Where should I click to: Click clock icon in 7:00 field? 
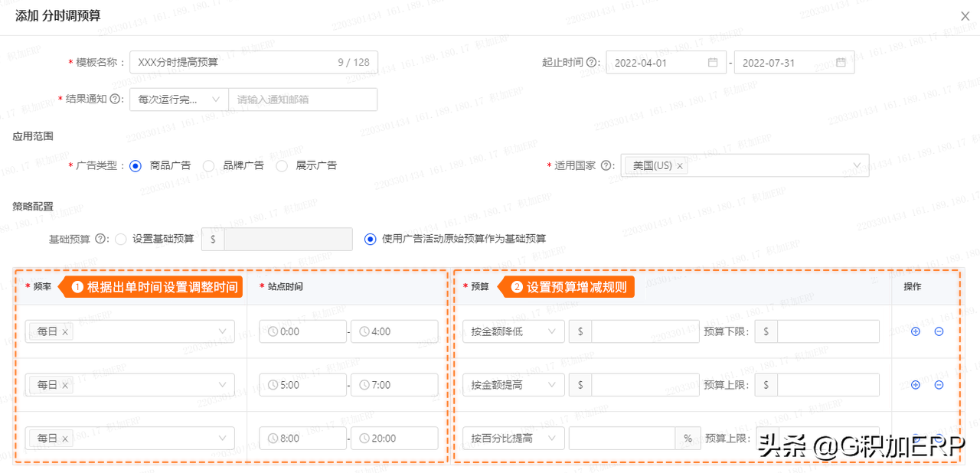click(364, 385)
